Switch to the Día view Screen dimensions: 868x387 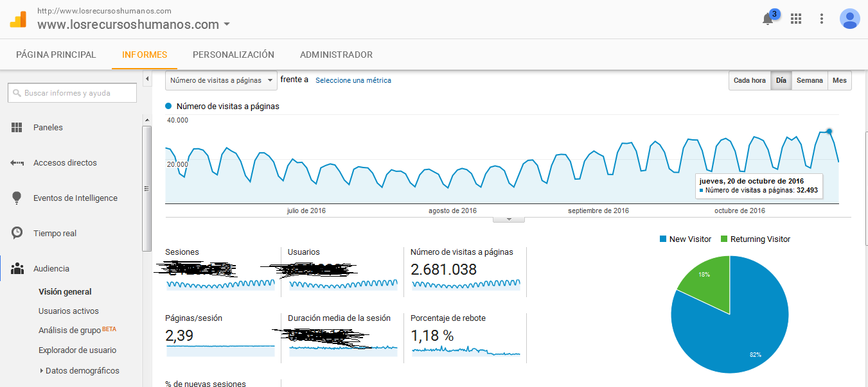(781, 80)
